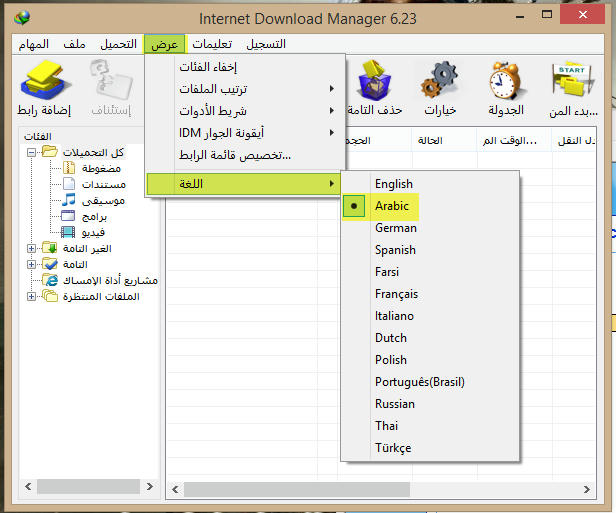The height and width of the screenshot is (513, 616).
Task: Click the Categories panel heading (الفئات)
Action: [38, 136]
